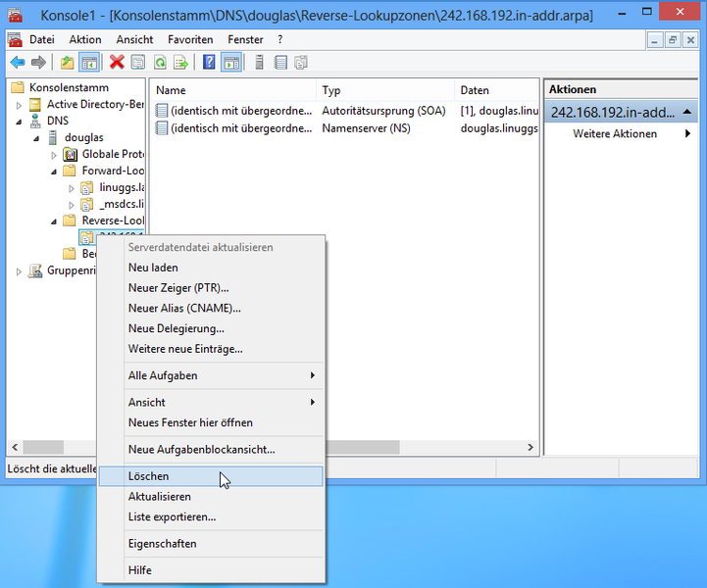Screen dimensions: 707x588
Task: Click the properties toolbar icon
Action: [x=138, y=63]
